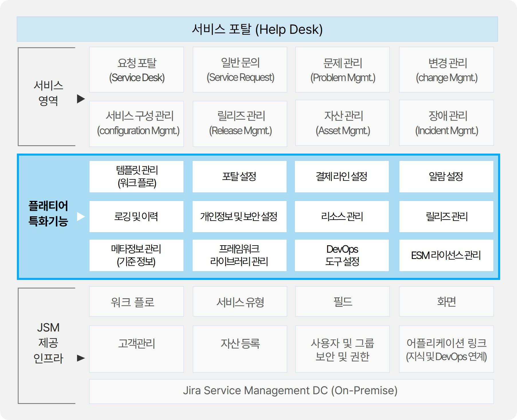The image size is (517, 420).
Task: Open 어플리케이션 링크 tile
Action: [446, 349]
